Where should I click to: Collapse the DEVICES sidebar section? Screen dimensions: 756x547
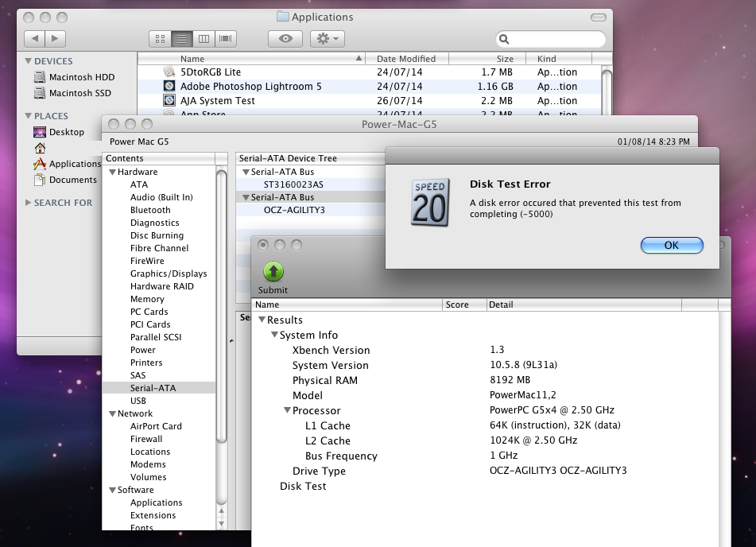pyautogui.click(x=29, y=61)
